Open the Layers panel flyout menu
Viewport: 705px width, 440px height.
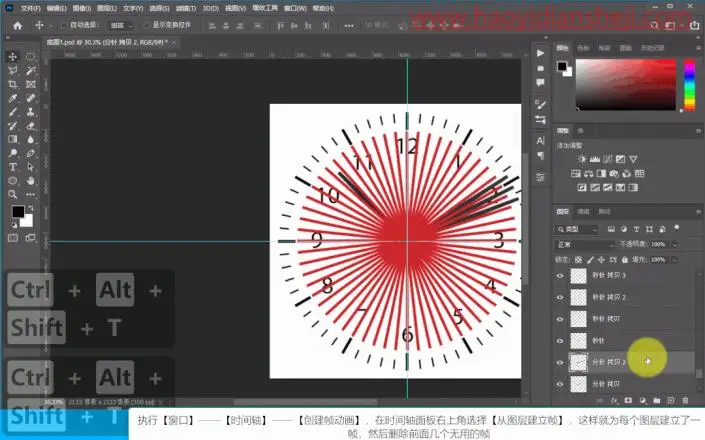point(698,212)
